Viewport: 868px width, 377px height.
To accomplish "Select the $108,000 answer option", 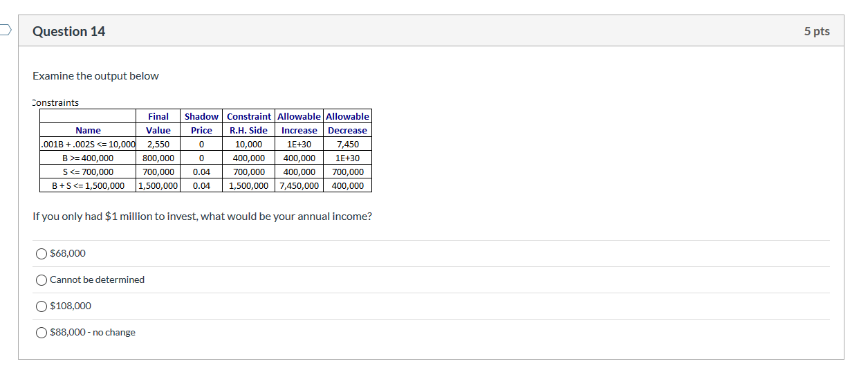I will pyautogui.click(x=43, y=306).
